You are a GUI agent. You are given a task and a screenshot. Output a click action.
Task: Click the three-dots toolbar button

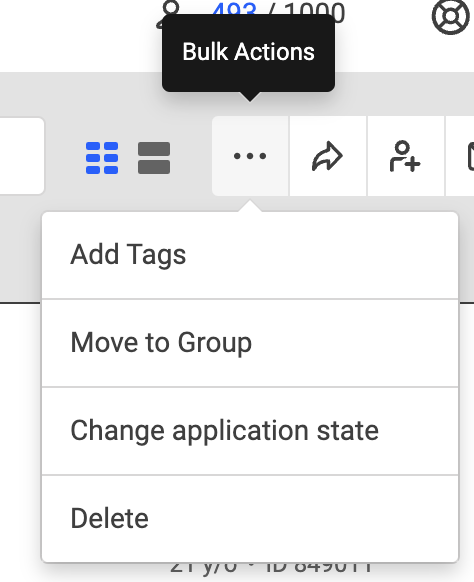tap(250, 156)
